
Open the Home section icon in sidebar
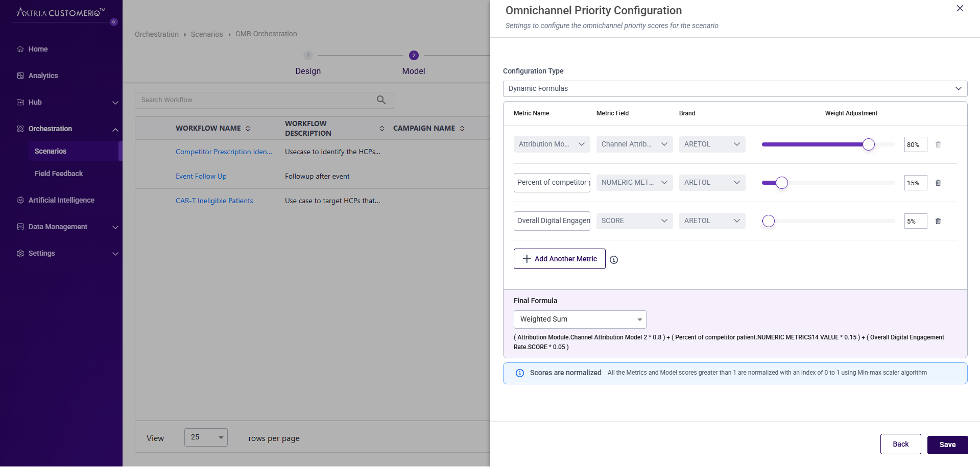click(20, 48)
